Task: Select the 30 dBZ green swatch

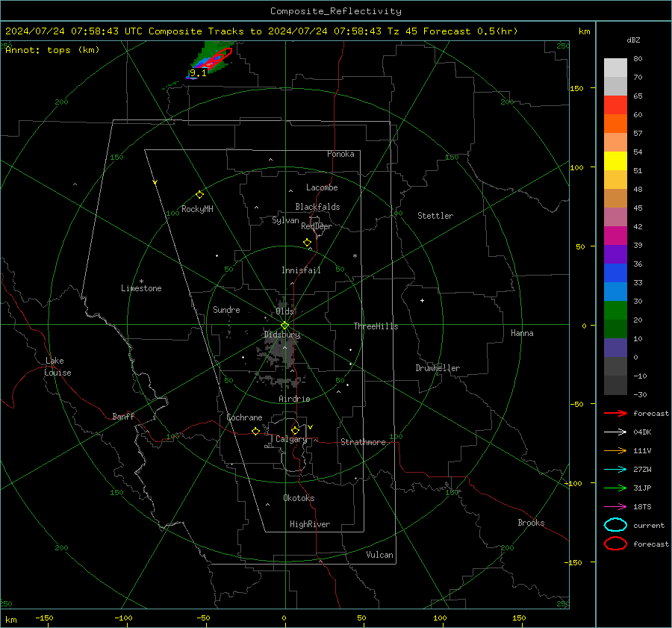Action: point(615,311)
